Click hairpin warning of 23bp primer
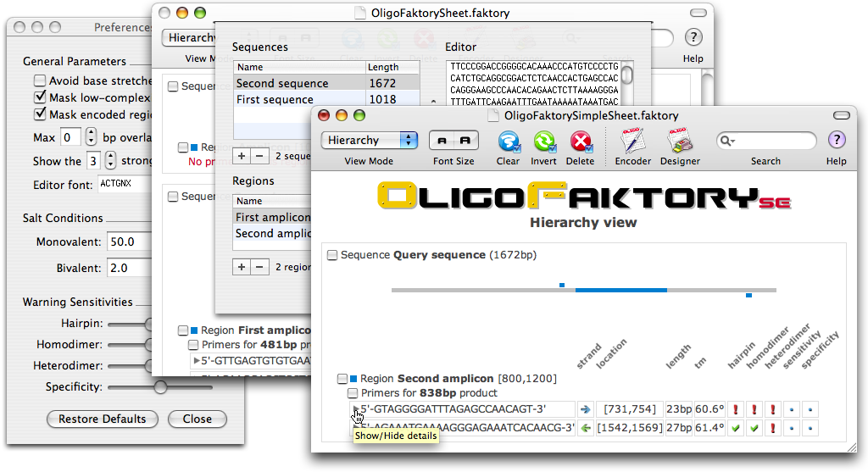Image resolution: width=868 pixels, height=472 pixels. 735,409
